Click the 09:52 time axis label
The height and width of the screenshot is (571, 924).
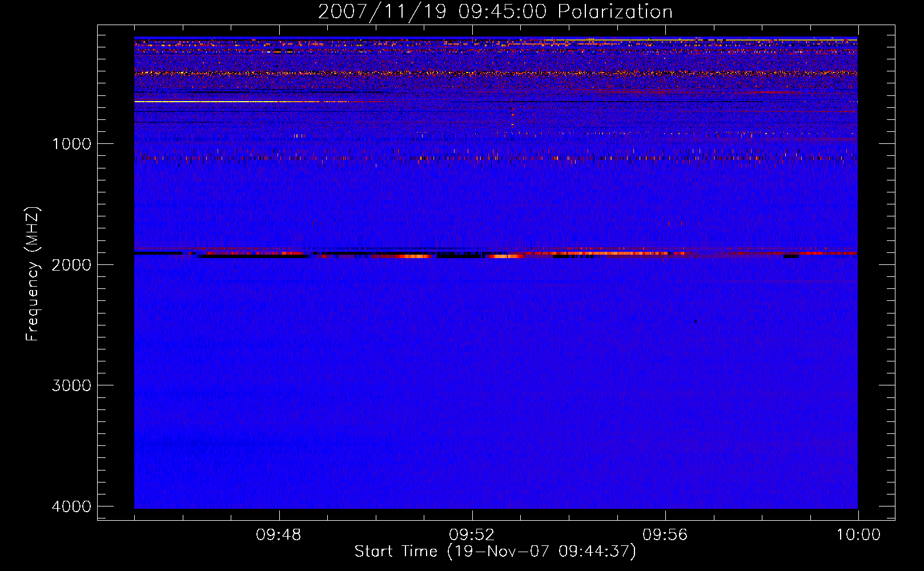472,535
